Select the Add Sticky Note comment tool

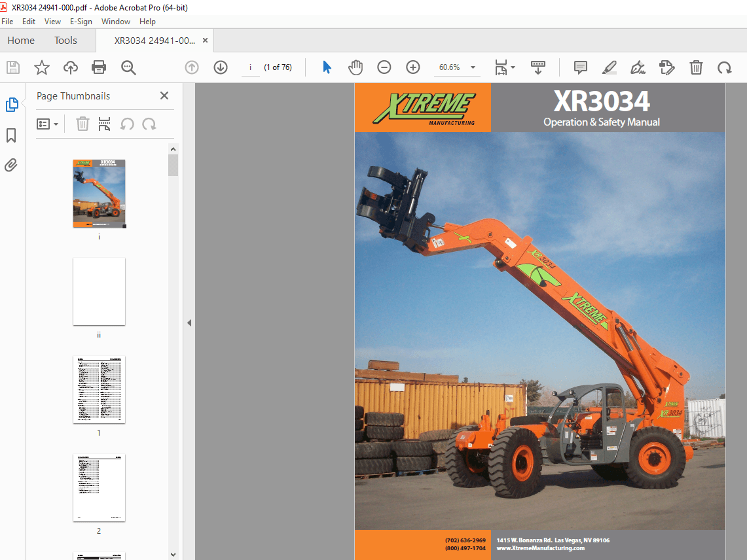pyautogui.click(x=580, y=67)
